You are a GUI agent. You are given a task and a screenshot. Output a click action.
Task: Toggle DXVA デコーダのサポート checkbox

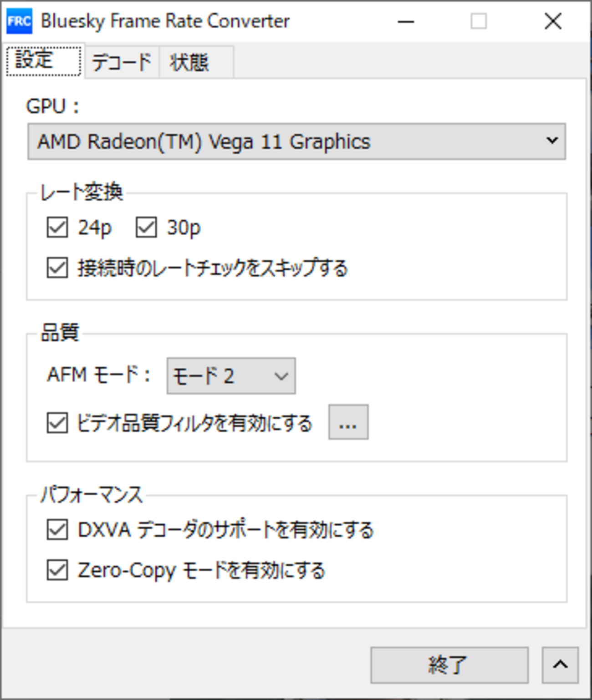pos(57,530)
